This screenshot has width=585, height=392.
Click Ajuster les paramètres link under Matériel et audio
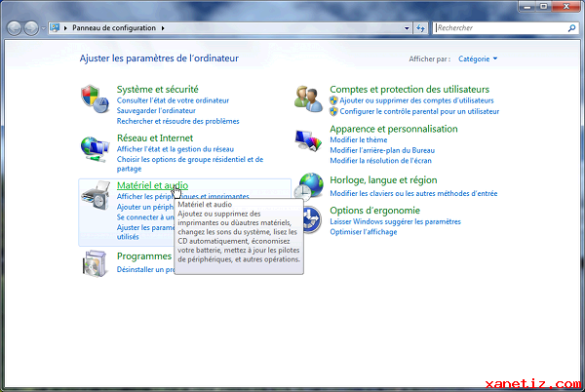point(145,232)
